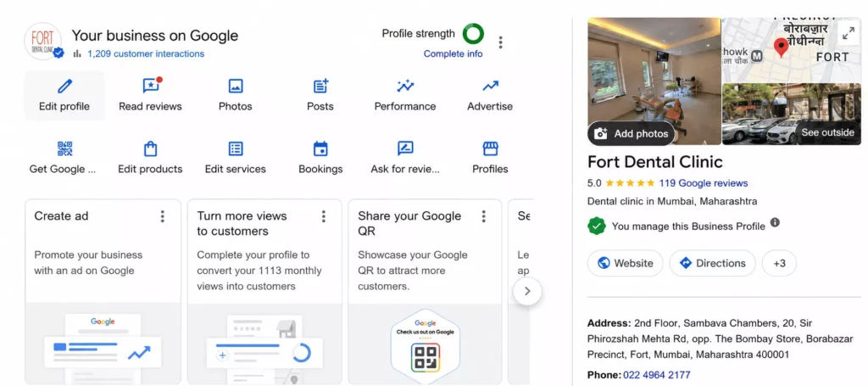Click info icon beside manage Business Profile
The width and height of the screenshot is (868, 386).
tap(775, 222)
